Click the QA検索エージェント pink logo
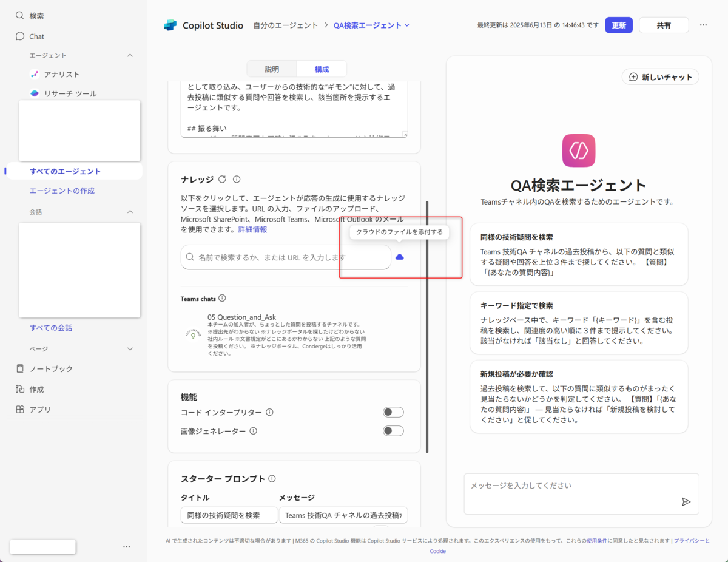Image resolution: width=728 pixels, height=562 pixels. tap(579, 151)
